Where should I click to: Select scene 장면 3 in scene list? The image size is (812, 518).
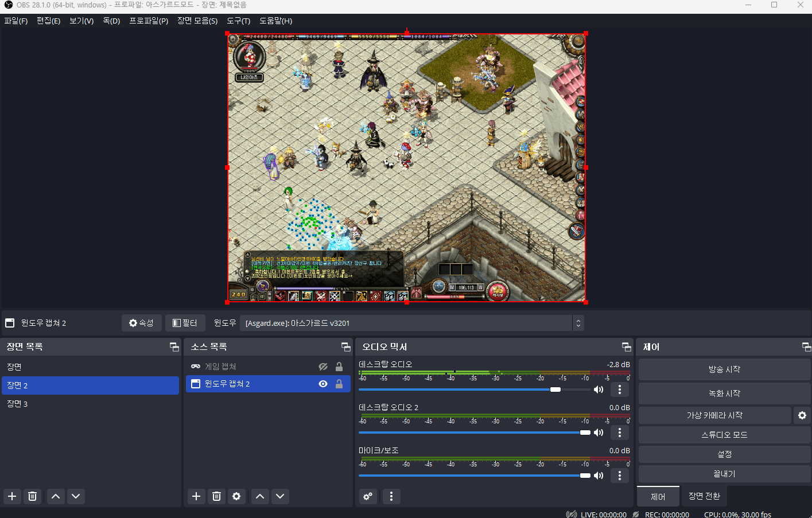pyautogui.click(x=91, y=404)
